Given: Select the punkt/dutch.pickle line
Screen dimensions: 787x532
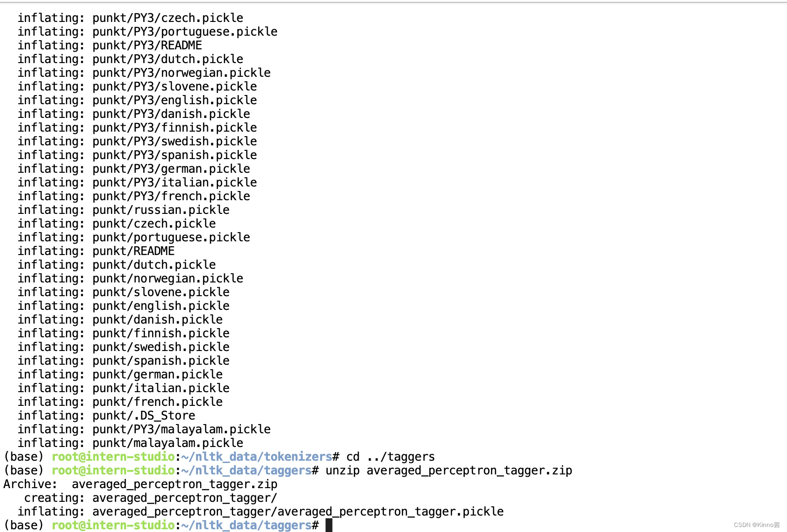Looking at the screenshot, I should tap(117, 265).
